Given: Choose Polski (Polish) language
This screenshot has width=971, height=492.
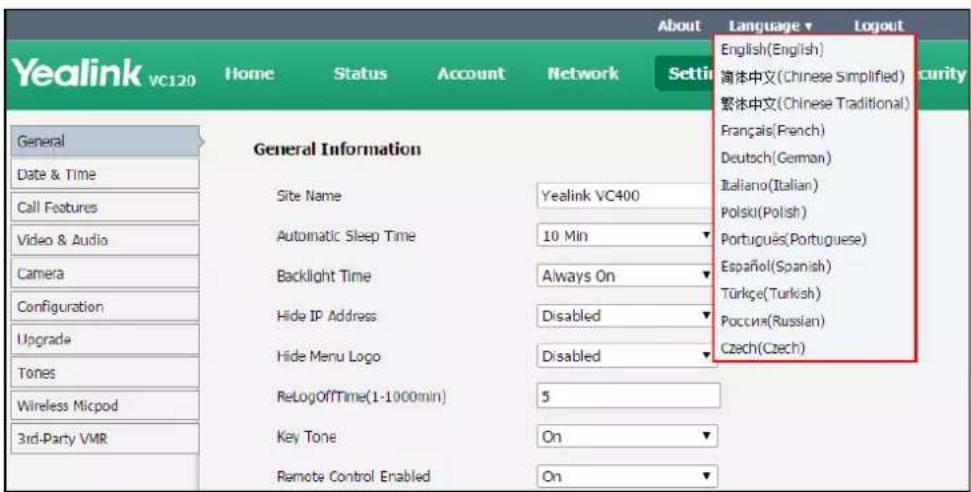Looking at the screenshot, I should [x=763, y=212].
